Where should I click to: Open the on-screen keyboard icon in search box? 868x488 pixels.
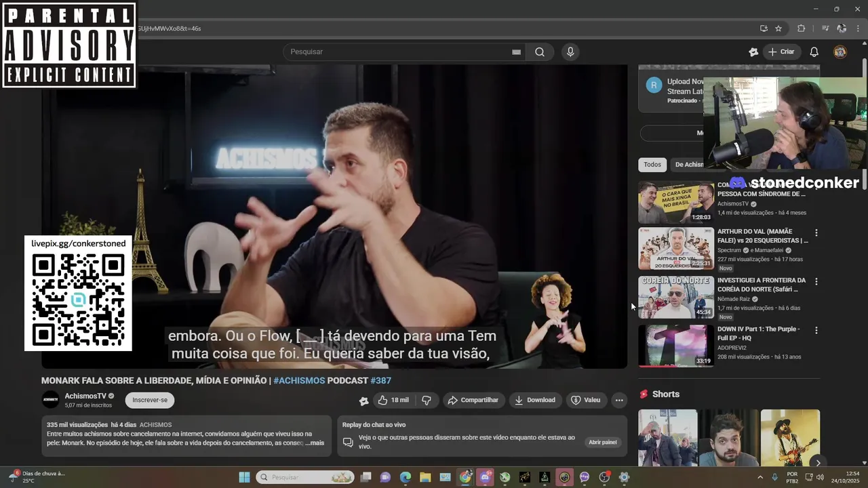(516, 52)
